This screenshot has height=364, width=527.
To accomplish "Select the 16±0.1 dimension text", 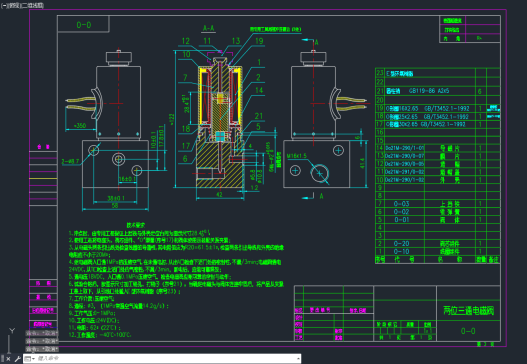I will (x=128, y=179).
